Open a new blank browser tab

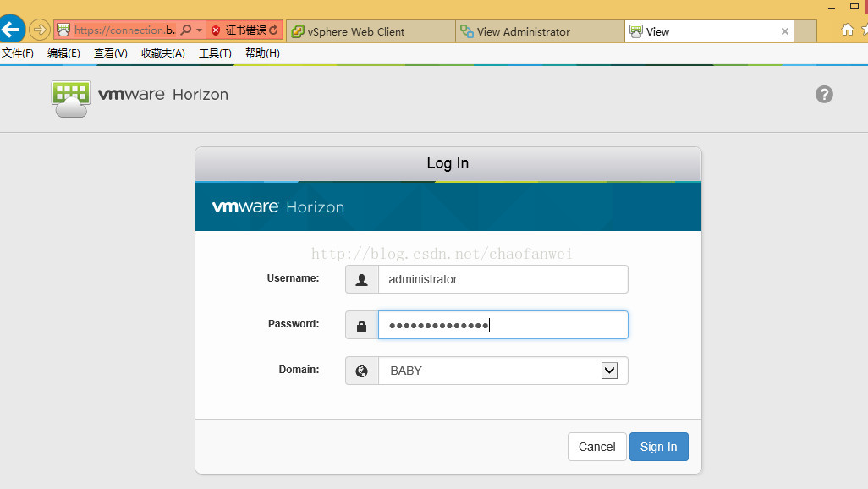[x=805, y=31]
